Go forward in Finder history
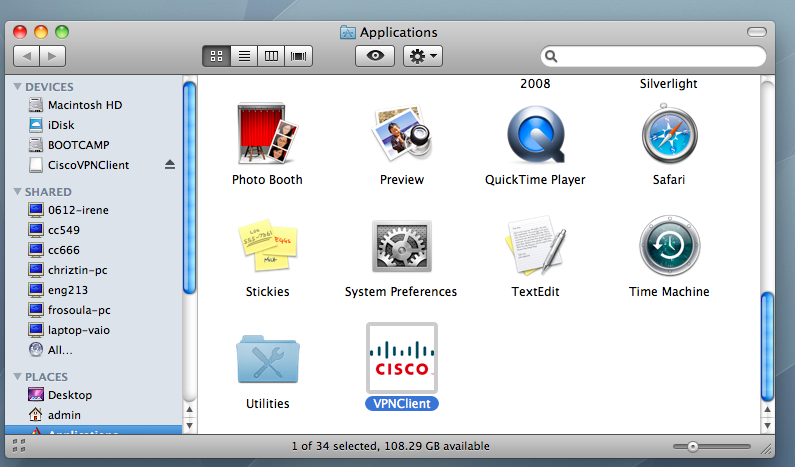 click(x=53, y=56)
